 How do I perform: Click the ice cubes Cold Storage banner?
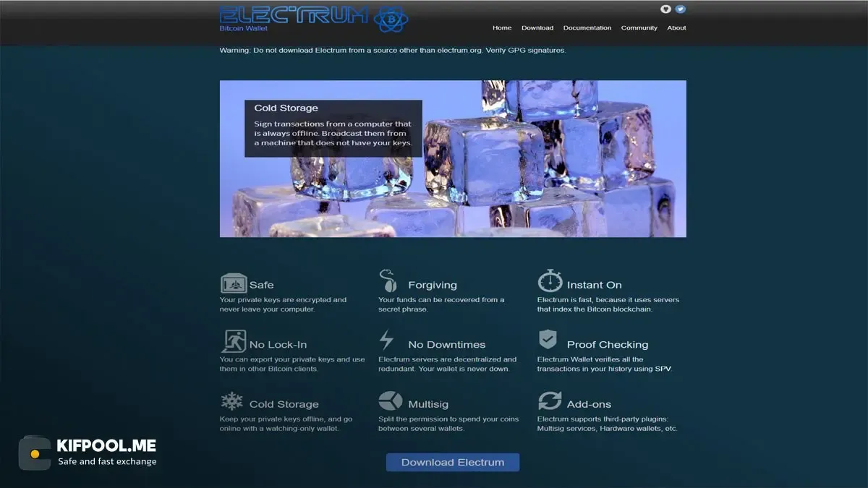click(453, 158)
